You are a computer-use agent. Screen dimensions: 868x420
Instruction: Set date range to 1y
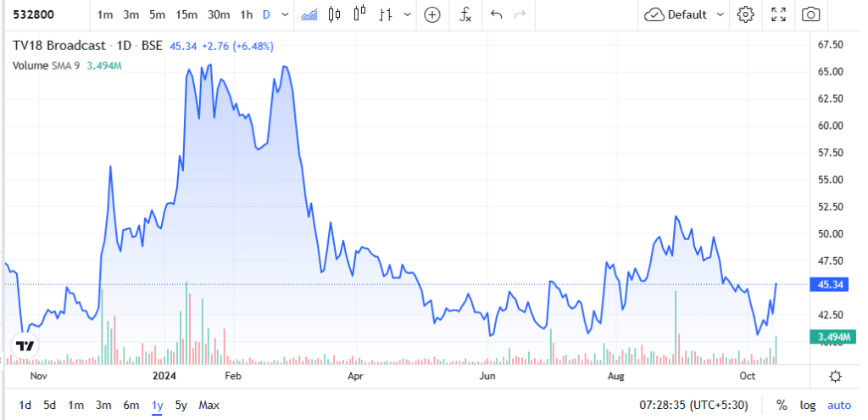point(157,406)
